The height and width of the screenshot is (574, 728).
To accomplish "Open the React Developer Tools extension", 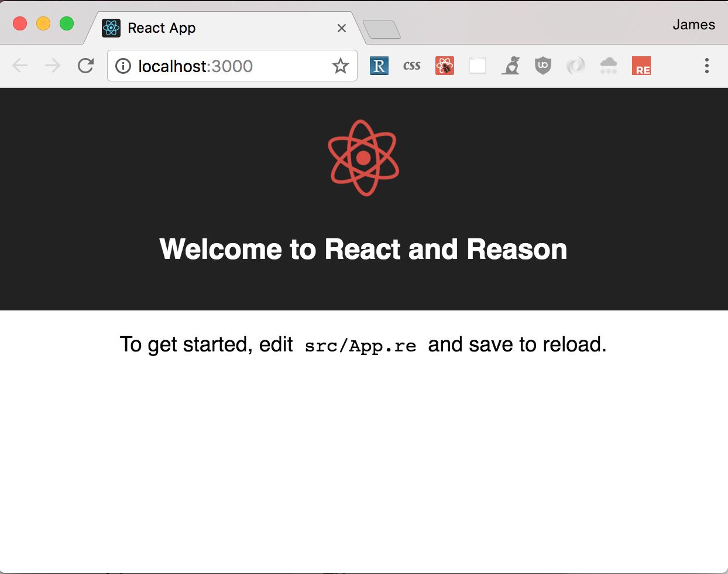I will pos(445,66).
